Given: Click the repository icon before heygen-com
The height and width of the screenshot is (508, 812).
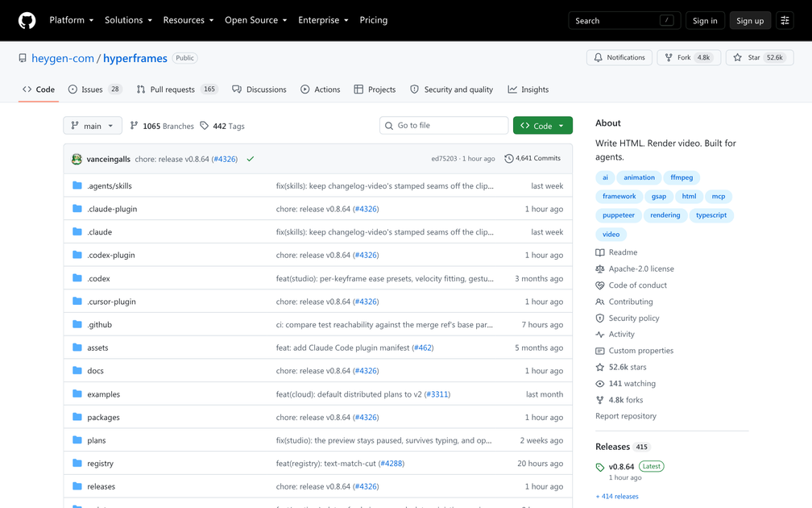Looking at the screenshot, I should tap(23, 58).
